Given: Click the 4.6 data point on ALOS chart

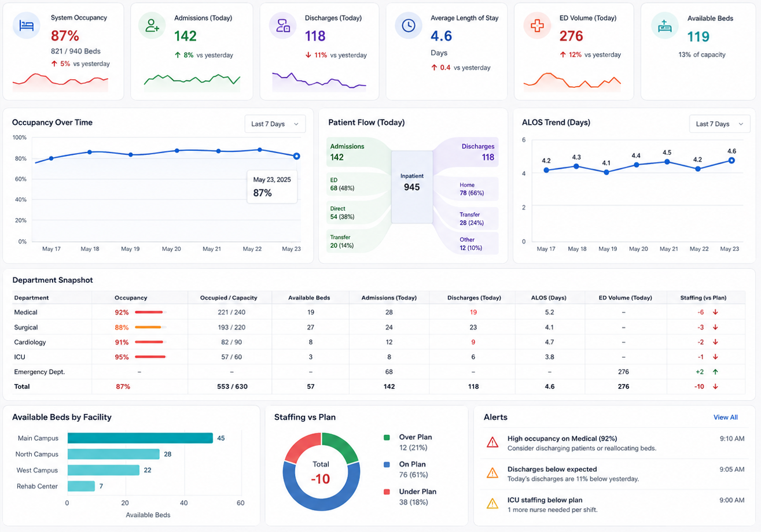Looking at the screenshot, I should [x=731, y=160].
